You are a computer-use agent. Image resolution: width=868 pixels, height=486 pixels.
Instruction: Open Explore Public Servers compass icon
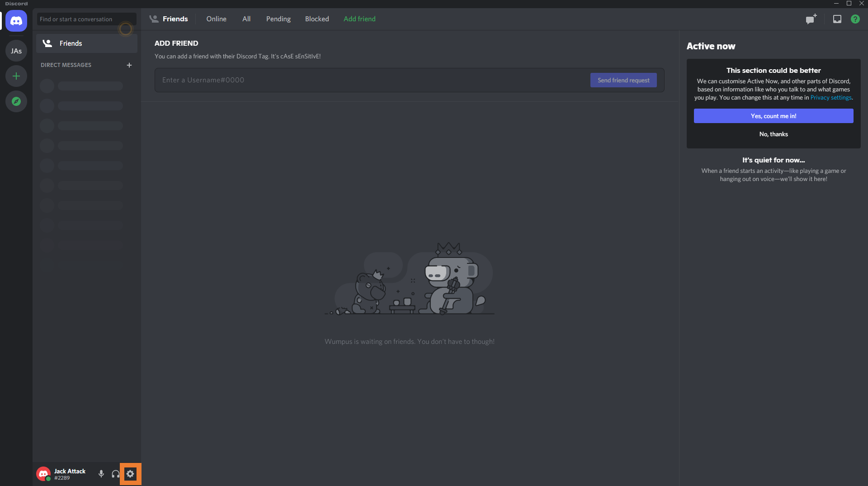pyautogui.click(x=16, y=101)
